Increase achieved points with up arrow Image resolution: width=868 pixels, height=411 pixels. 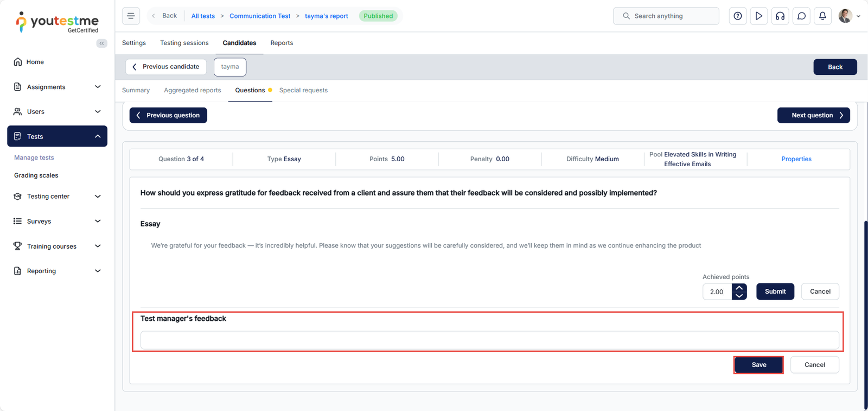[x=739, y=288]
